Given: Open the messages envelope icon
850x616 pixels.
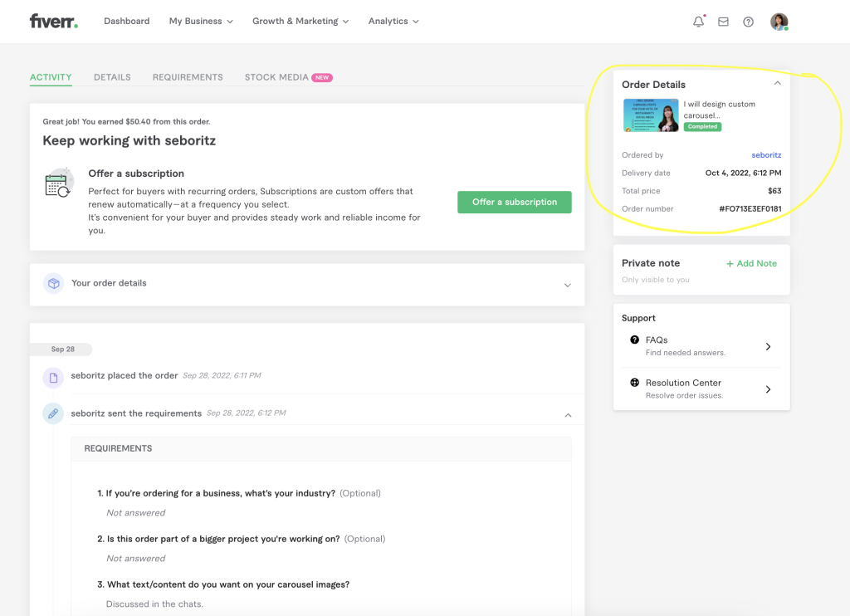Looking at the screenshot, I should coord(723,22).
